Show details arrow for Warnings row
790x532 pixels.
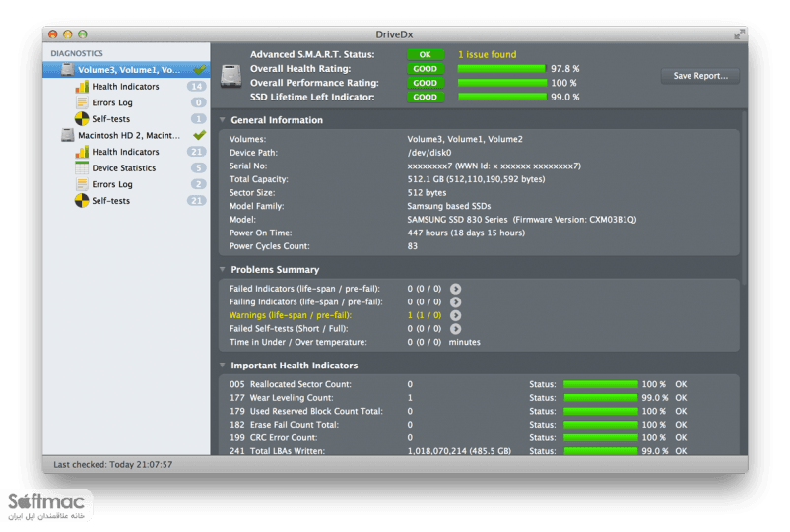(455, 315)
